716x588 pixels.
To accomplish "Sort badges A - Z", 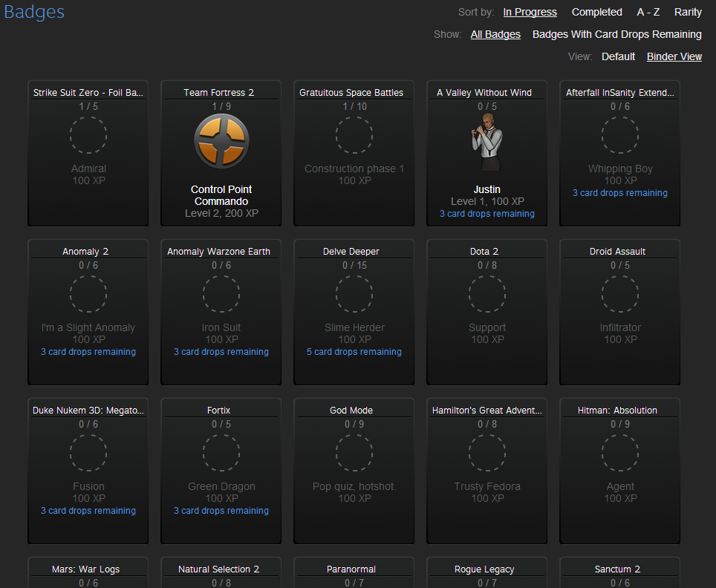I will (x=648, y=13).
